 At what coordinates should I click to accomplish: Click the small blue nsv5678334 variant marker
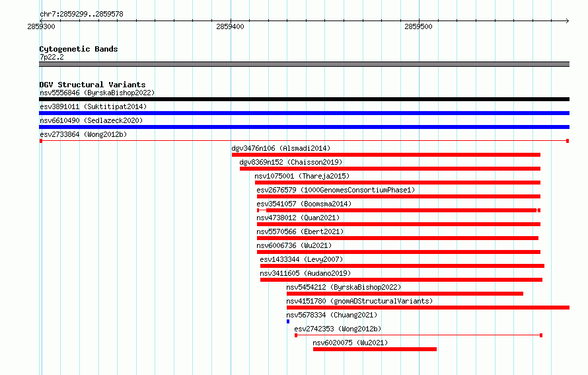pos(288,321)
